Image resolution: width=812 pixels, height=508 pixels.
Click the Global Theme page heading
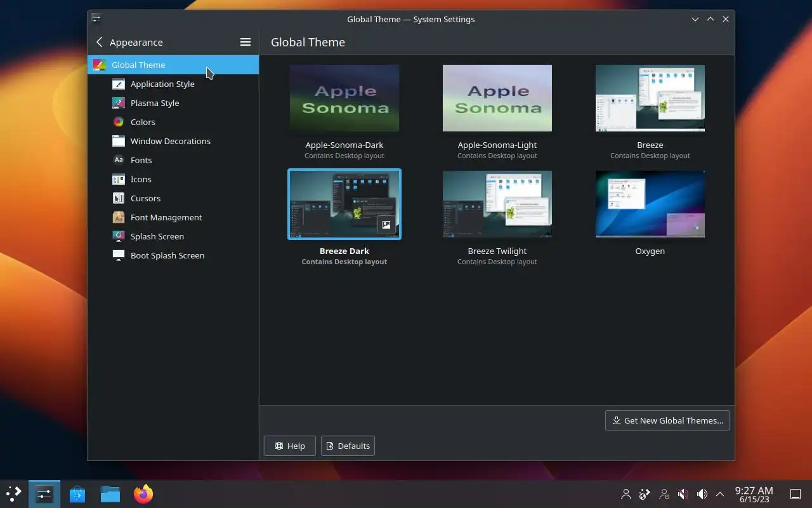click(308, 42)
